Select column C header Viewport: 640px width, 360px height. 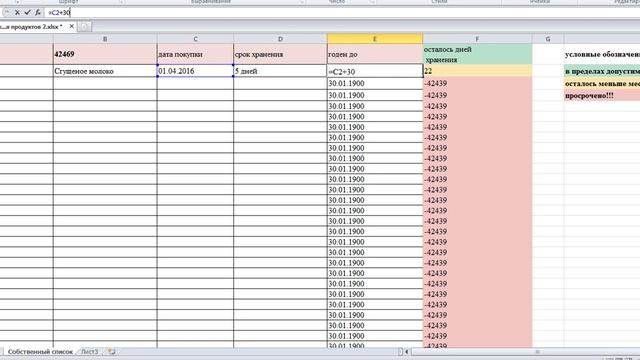[x=195, y=39]
